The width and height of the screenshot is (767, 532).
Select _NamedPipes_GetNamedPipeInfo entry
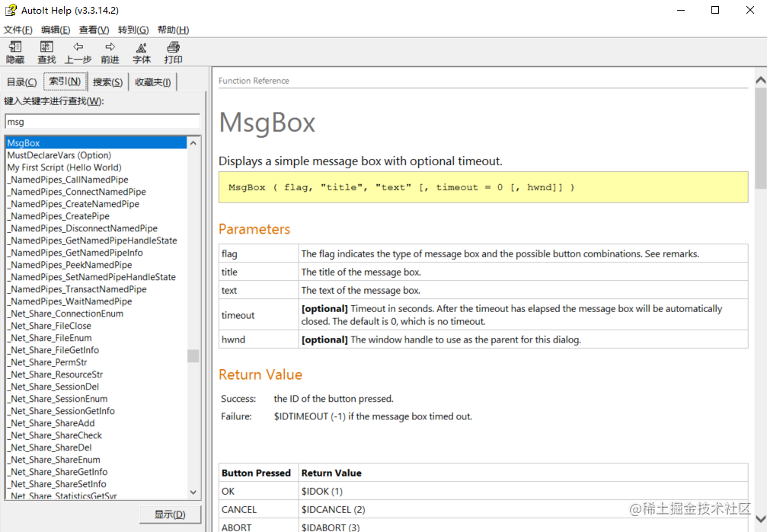point(75,253)
